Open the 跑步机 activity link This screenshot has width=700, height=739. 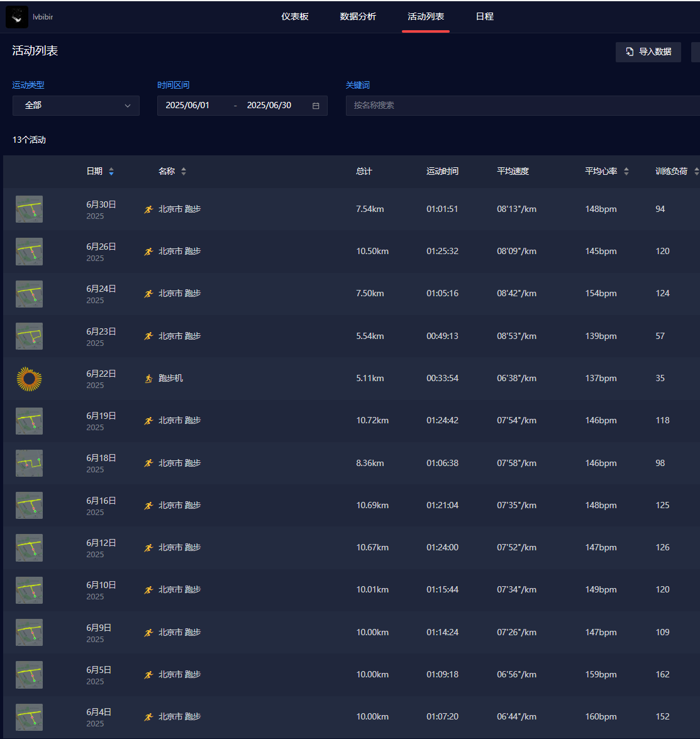click(x=170, y=379)
